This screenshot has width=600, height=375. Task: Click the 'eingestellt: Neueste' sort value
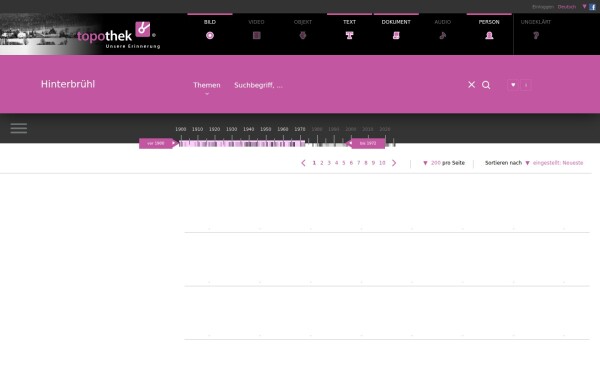558,163
